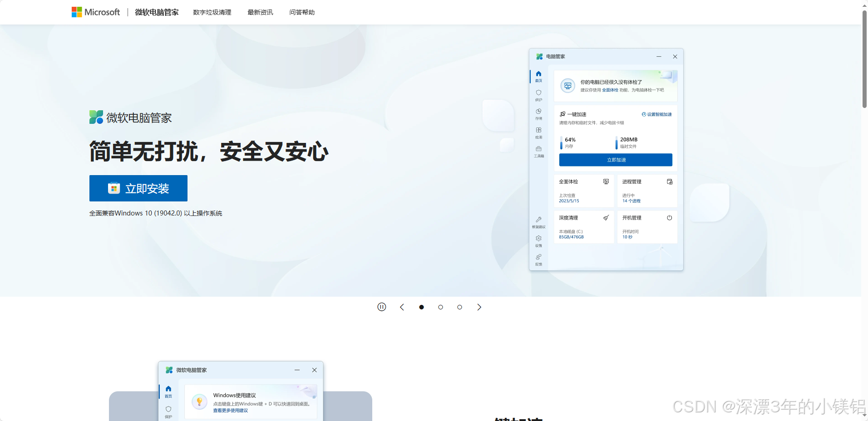Select the second carousel dot

(440, 307)
